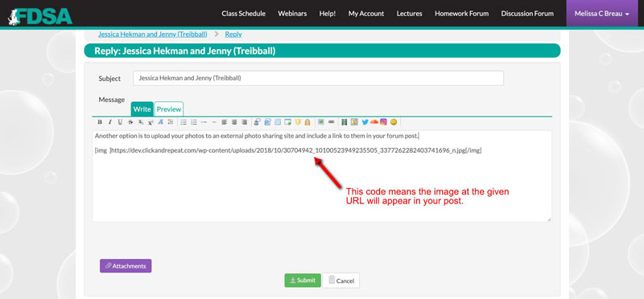This screenshot has width=644, height=299.
Task: Click the [img] image URL line
Action: tap(288, 150)
